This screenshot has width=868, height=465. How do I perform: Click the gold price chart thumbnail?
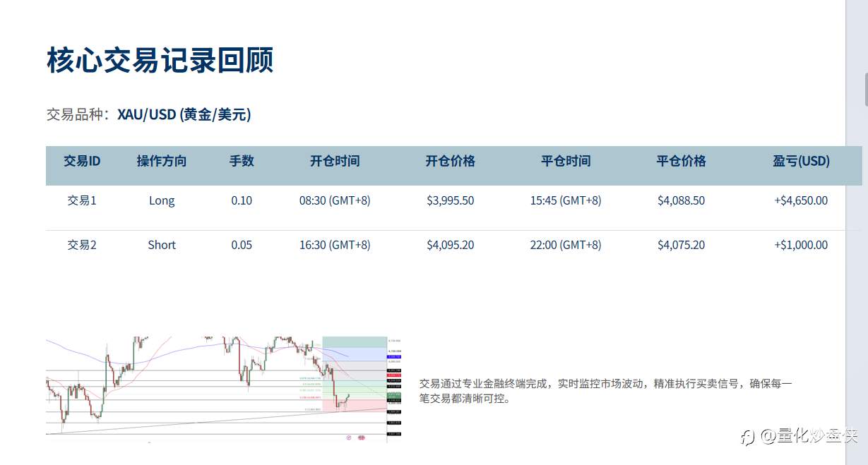point(224,389)
